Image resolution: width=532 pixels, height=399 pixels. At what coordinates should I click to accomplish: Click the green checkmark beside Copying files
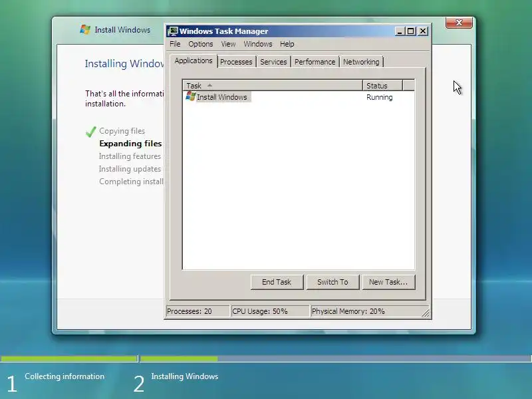pyautogui.click(x=90, y=132)
